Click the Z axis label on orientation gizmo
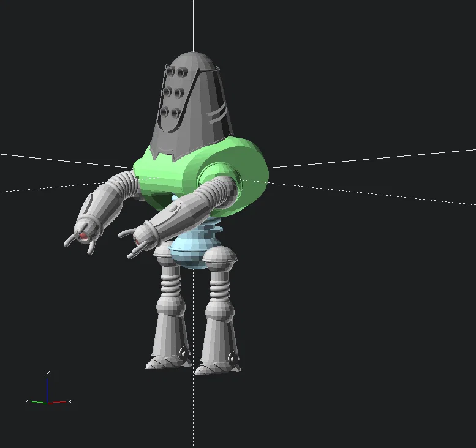This screenshot has height=448, width=476. (48, 373)
